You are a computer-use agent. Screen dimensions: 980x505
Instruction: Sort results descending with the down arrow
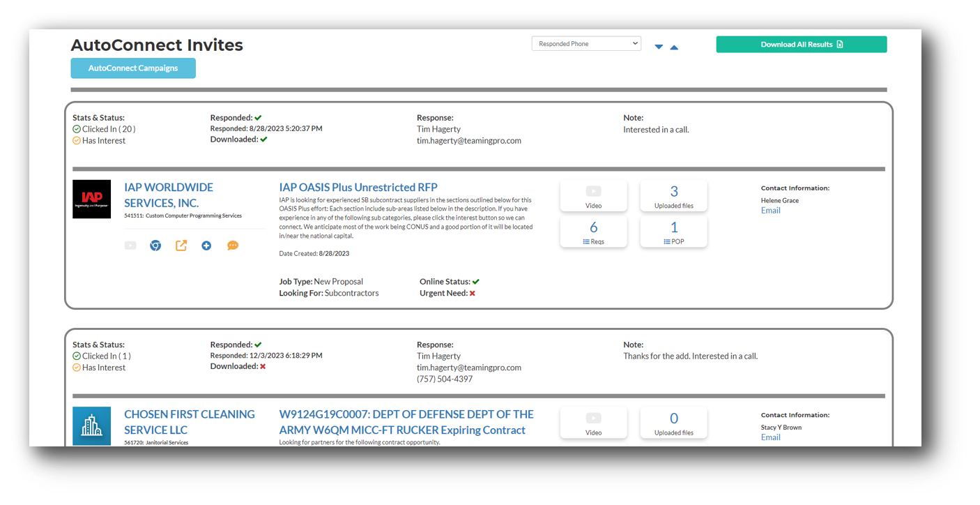click(x=659, y=47)
